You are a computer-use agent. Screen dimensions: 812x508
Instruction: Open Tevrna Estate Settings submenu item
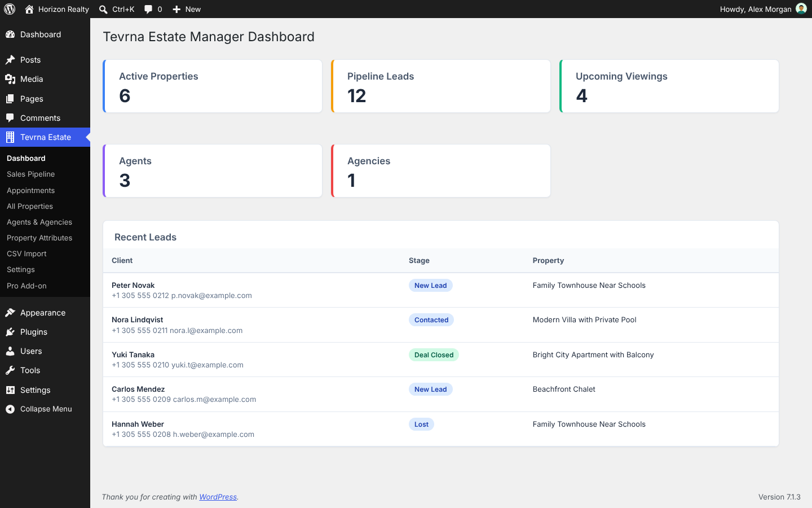click(21, 270)
